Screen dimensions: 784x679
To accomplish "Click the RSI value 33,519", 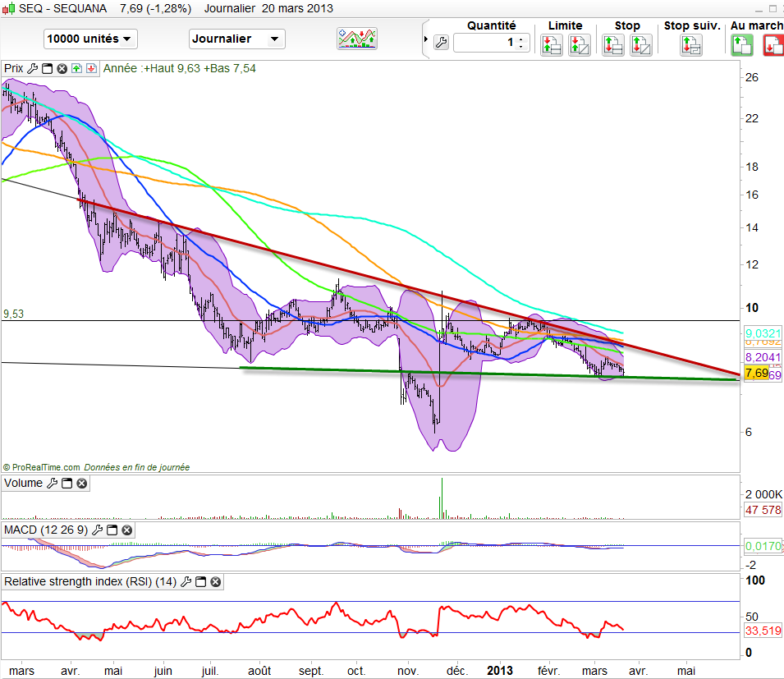I will 763,631.
